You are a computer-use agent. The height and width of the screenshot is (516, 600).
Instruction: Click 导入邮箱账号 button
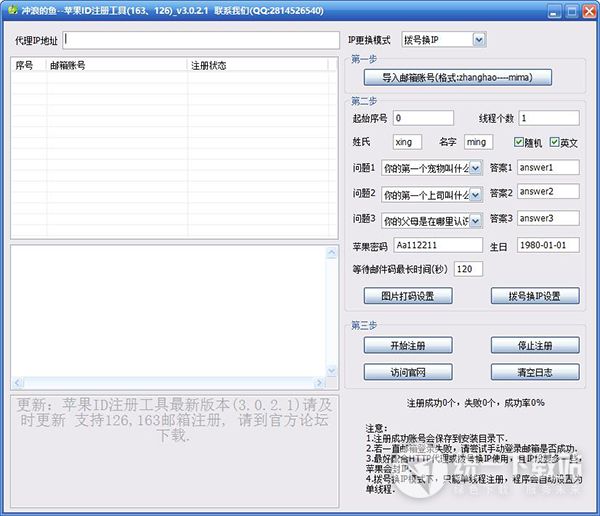point(458,77)
